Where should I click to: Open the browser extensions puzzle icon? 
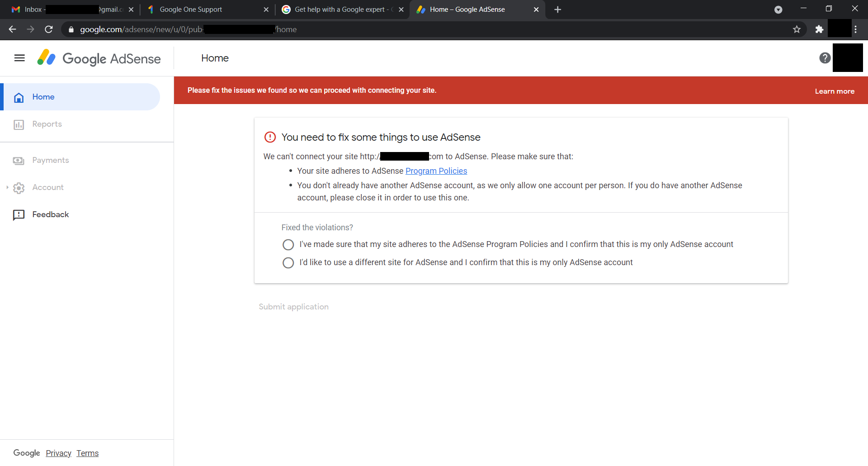tap(819, 29)
